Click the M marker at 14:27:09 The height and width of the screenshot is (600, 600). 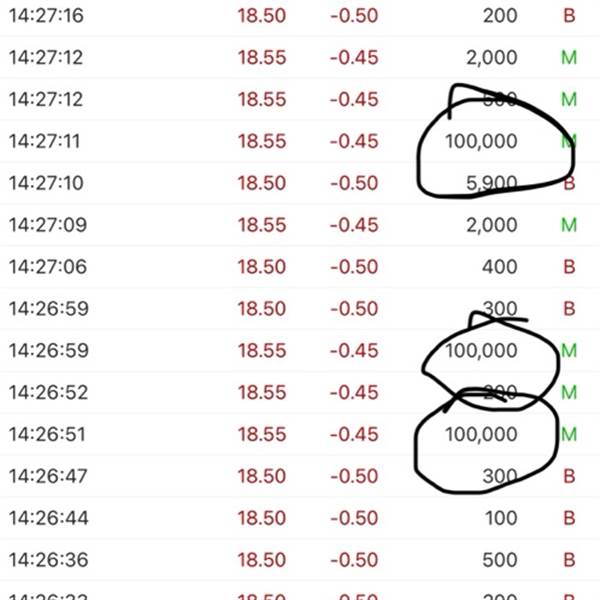(x=569, y=226)
